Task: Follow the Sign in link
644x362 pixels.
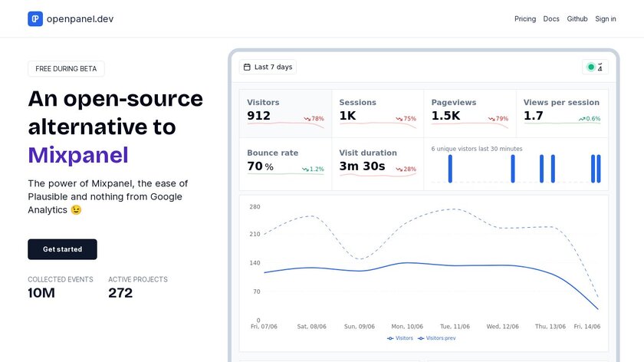Action: click(606, 18)
